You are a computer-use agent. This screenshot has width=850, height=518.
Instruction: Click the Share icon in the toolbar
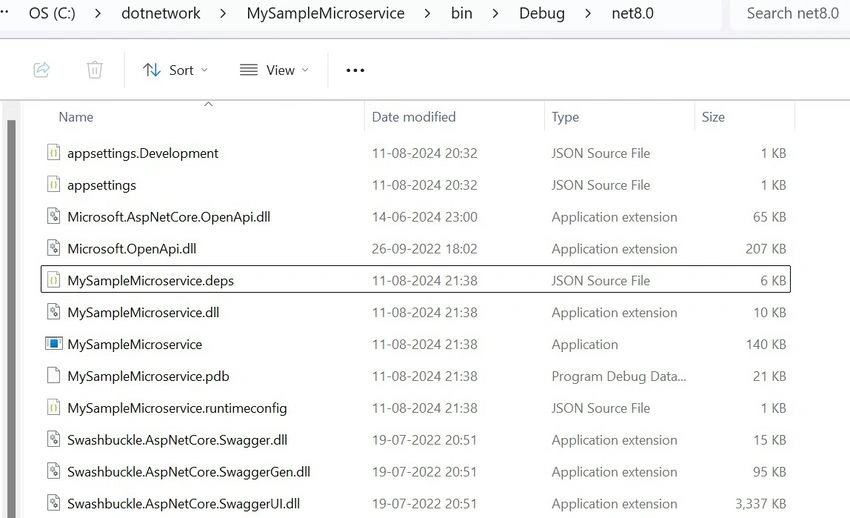(42, 70)
